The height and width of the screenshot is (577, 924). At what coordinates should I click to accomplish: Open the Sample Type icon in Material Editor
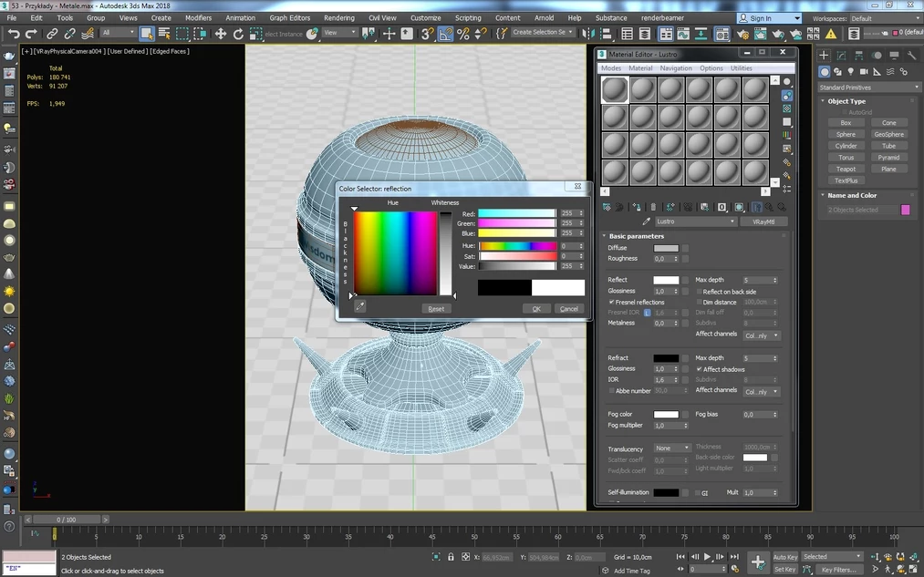pyautogui.click(x=786, y=82)
